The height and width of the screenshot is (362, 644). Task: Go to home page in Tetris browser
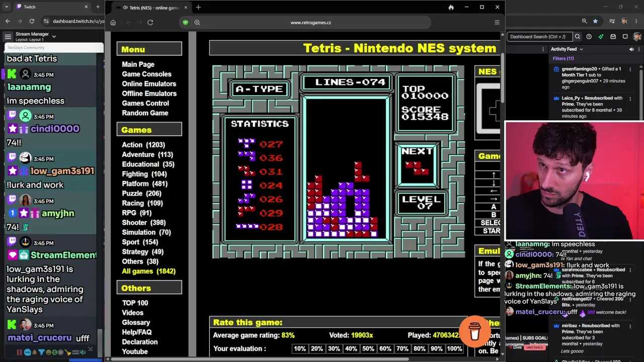click(113, 23)
